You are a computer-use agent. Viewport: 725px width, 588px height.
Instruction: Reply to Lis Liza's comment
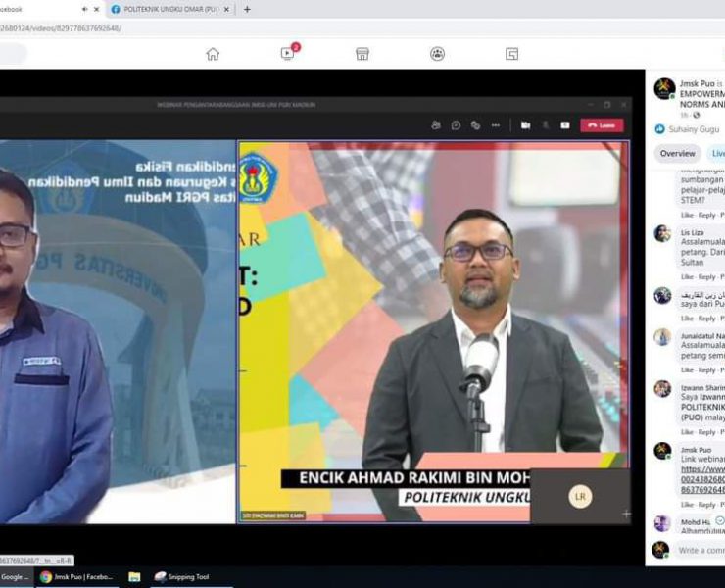706,277
